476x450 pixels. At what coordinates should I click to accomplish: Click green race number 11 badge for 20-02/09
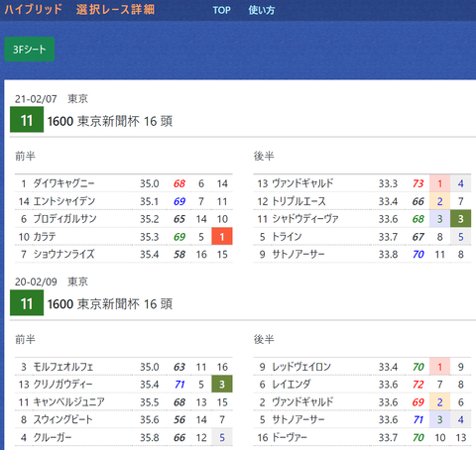click(x=27, y=303)
